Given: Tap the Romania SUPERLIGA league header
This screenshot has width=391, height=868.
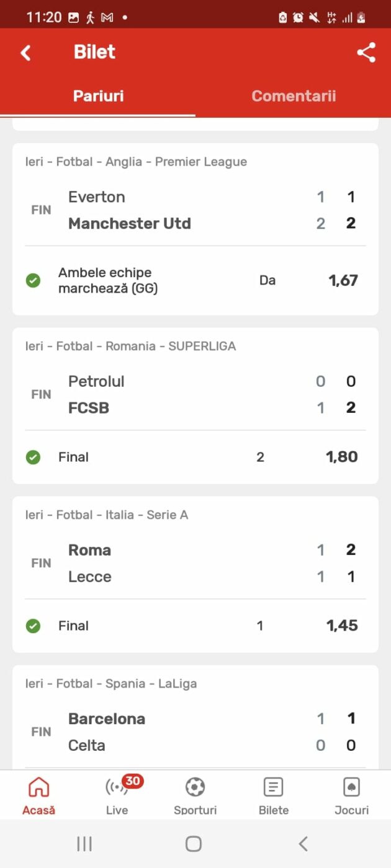Looking at the screenshot, I should 130,347.
